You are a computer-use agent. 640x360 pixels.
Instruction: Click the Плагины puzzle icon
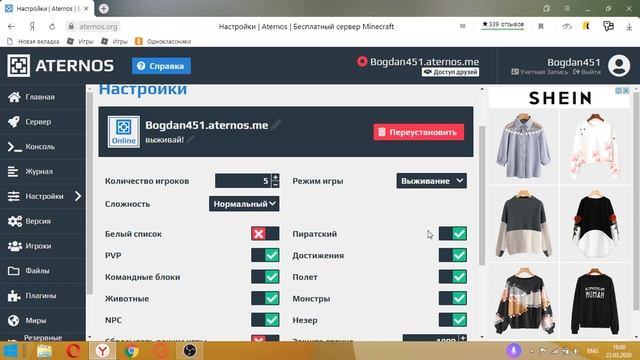pos(14,296)
